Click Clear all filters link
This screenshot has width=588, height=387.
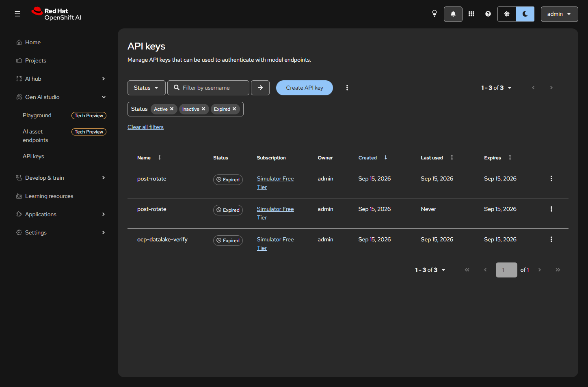coord(145,127)
